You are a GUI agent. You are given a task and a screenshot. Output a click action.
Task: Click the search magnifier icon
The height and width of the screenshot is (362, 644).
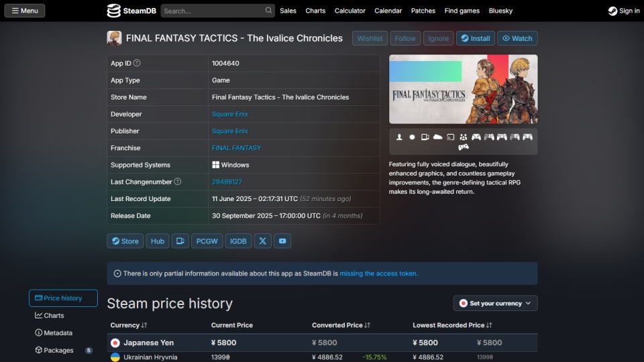[268, 10]
